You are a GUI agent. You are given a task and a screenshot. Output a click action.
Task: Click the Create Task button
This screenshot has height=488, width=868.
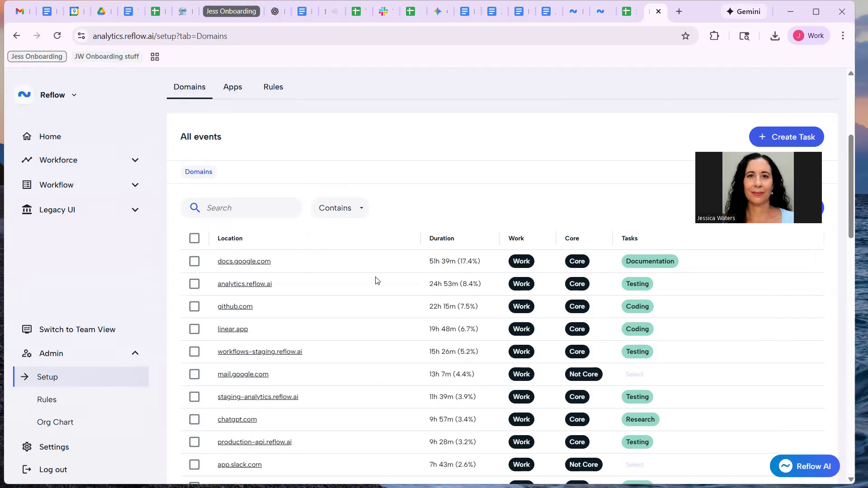tap(786, 137)
